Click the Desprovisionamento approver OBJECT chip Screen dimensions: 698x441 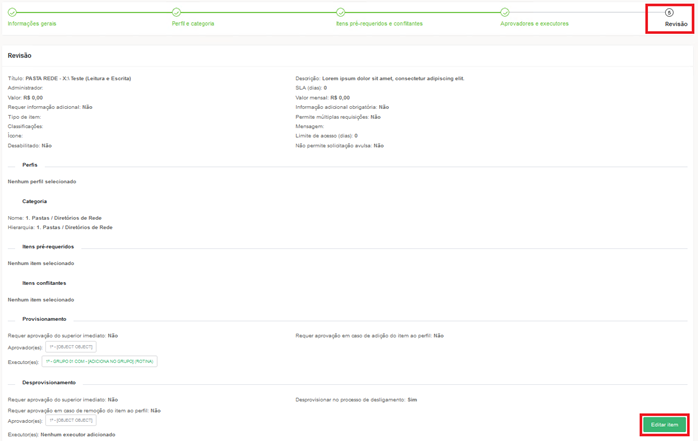pyautogui.click(x=71, y=420)
